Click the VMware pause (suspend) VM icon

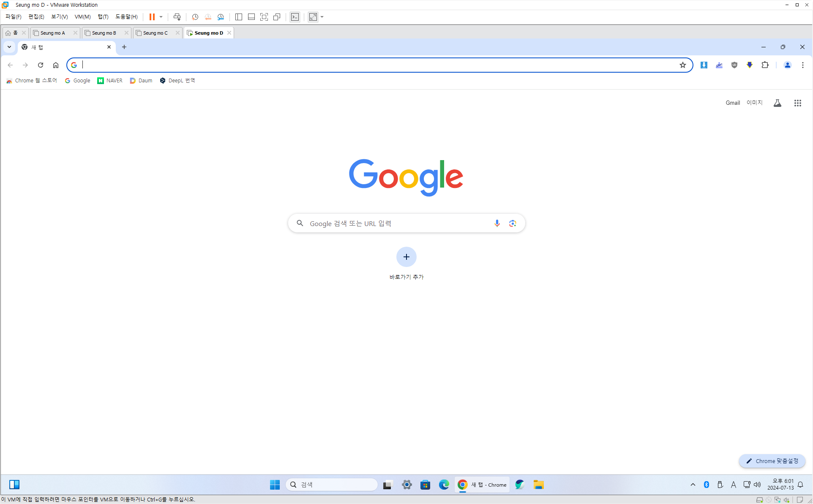click(x=152, y=17)
